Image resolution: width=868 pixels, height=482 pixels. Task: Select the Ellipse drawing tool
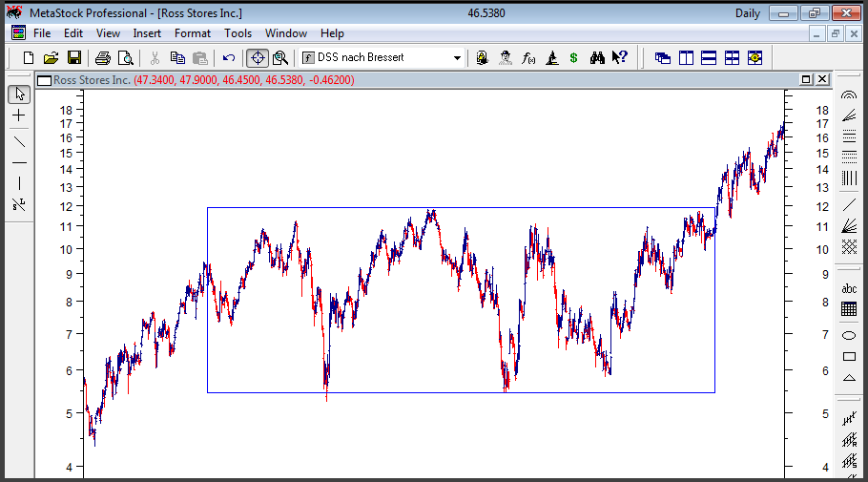pos(849,335)
